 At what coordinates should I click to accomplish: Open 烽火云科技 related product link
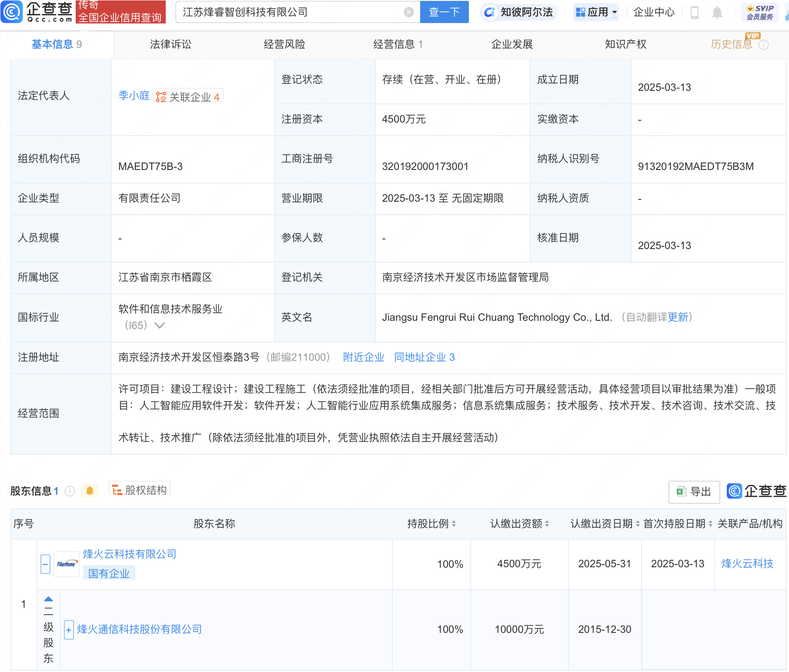coord(747,564)
